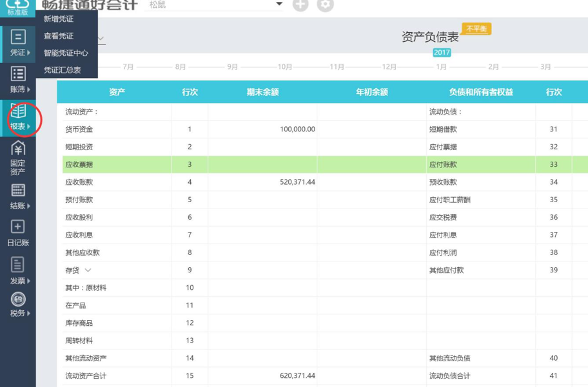The image size is (588, 387).
Task: Open the 固定资产 fixed assets module
Action: [17, 158]
